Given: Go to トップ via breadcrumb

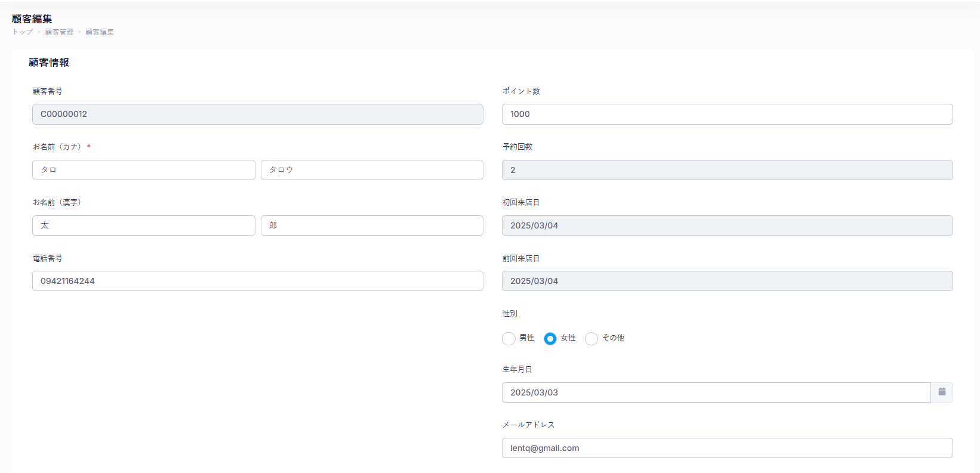Looking at the screenshot, I should (x=23, y=32).
